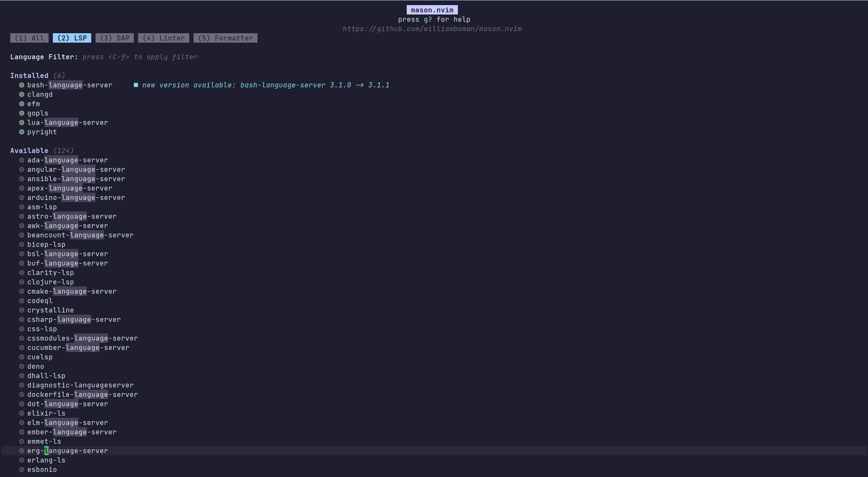Select esbonio in the server list
The height and width of the screenshot is (477, 868).
coord(42,469)
